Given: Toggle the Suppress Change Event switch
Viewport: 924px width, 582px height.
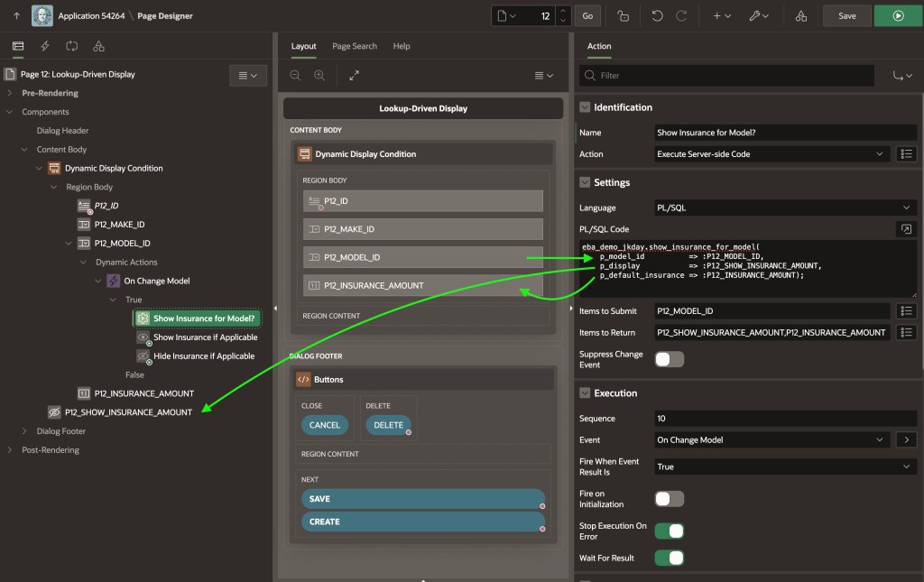Looking at the screenshot, I should [x=669, y=359].
